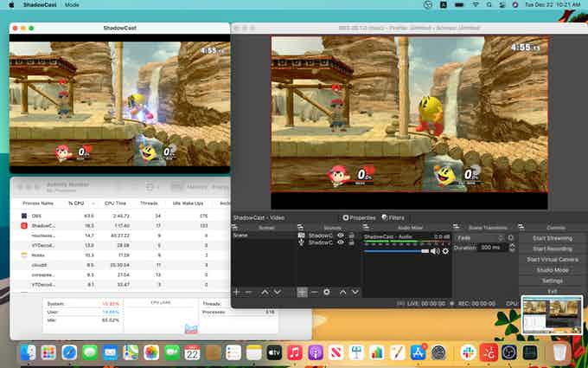588x368 pixels.
Task: Sort Activity Monitor by Idle Wake Ups column
Action: [188, 203]
